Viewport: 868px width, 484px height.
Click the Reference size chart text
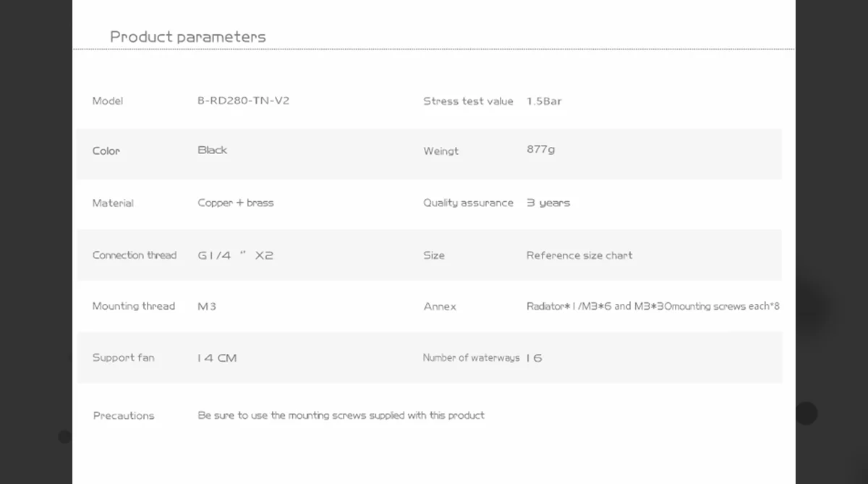[x=579, y=255]
